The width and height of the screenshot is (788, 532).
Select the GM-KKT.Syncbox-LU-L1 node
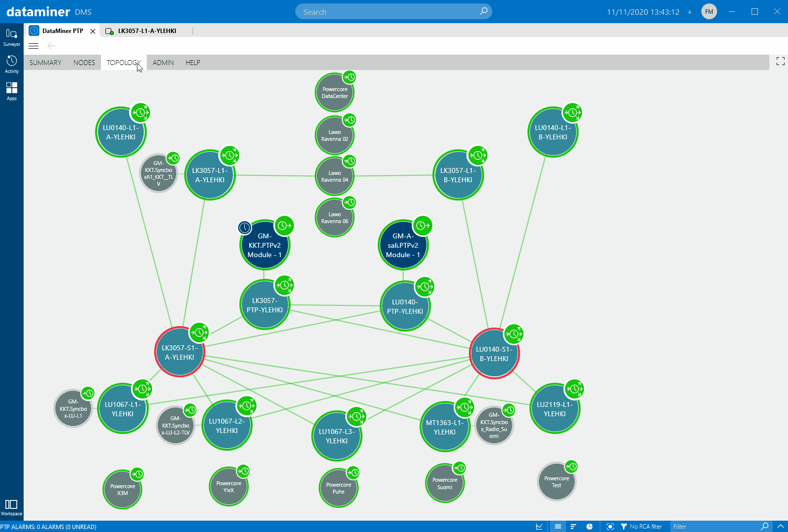pyautogui.click(x=73, y=408)
